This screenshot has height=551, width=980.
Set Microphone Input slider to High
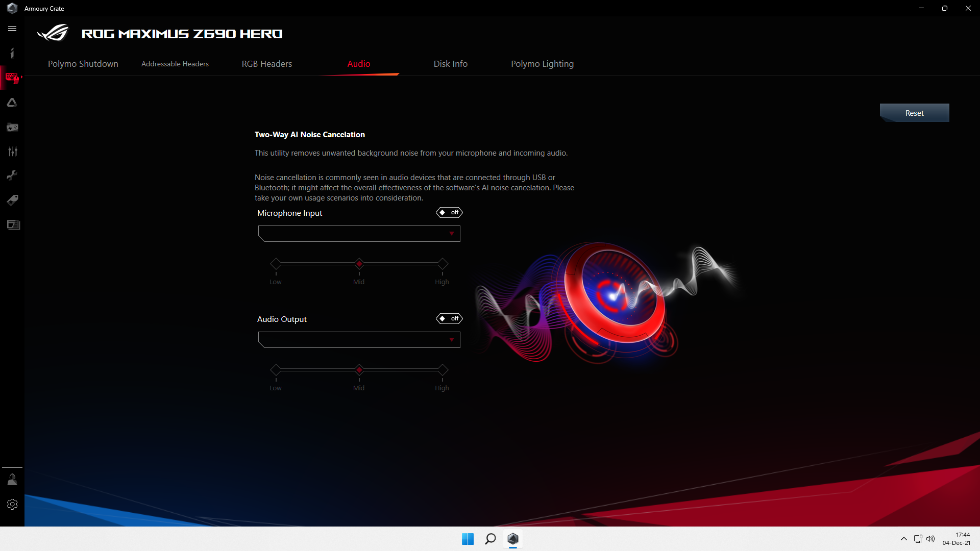tap(443, 264)
